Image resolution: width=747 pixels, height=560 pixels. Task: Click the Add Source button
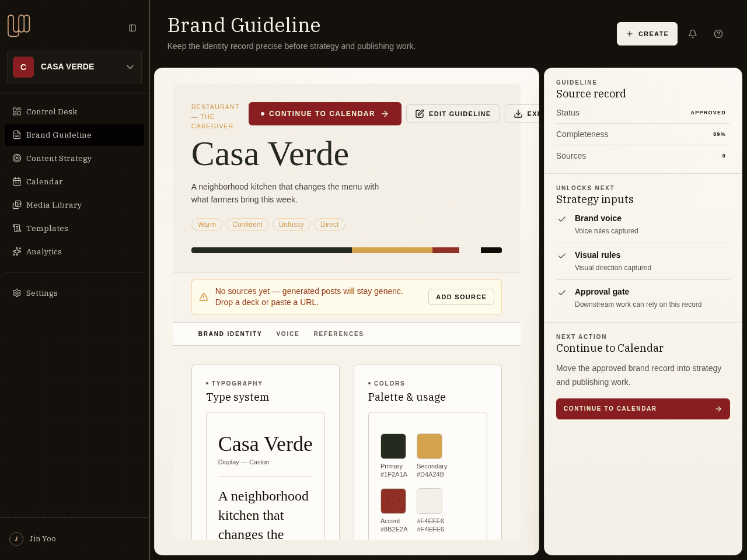(461, 297)
